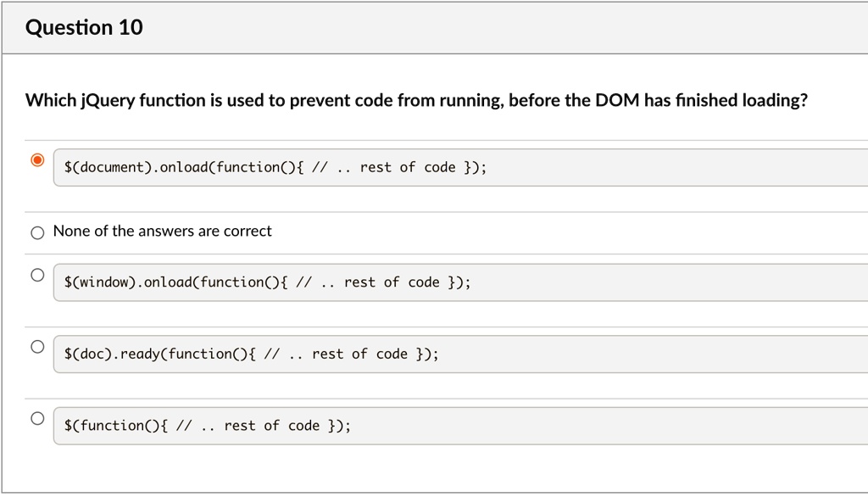Select the $(window).onload radio button
This screenshot has width=868, height=497.
pos(36,275)
